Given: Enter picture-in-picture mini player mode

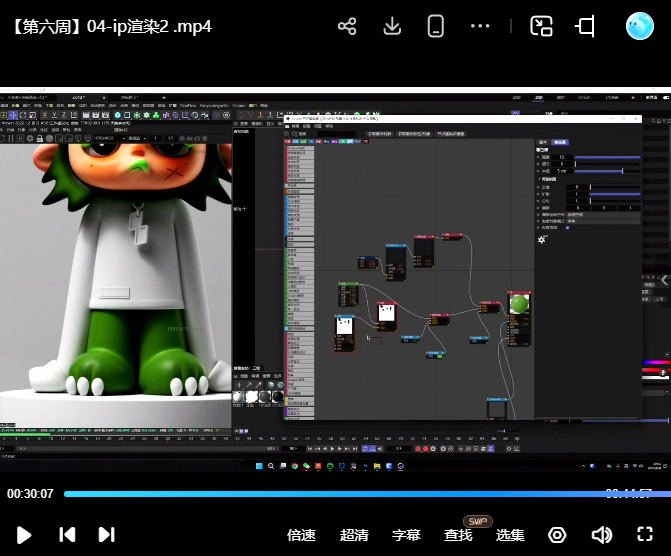Looking at the screenshot, I should coord(541,27).
